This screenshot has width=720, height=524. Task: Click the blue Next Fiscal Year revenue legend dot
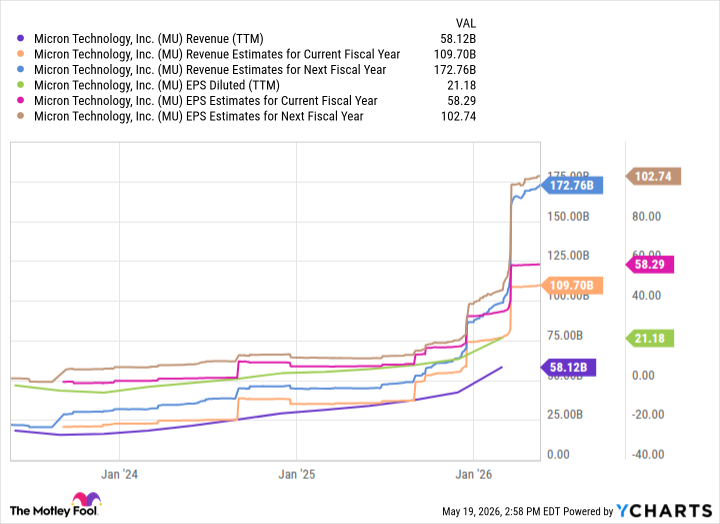pyautogui.click(x=20, y=70)
